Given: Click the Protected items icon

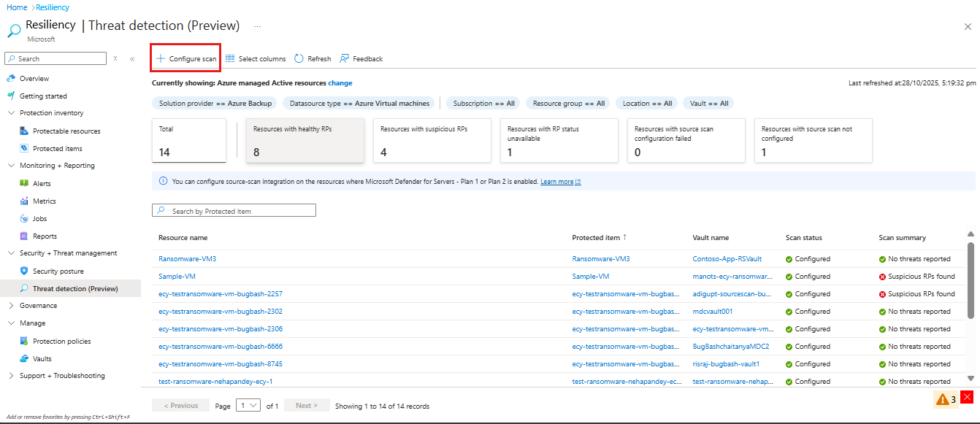Looking at the screenshot, I should coord(24,149).
